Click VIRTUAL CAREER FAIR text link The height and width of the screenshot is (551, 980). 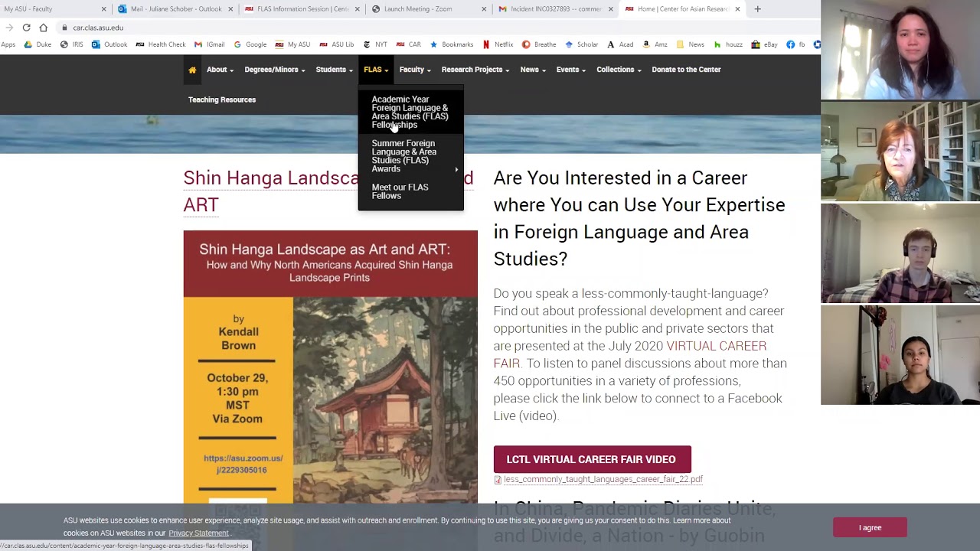click(630, 354)
